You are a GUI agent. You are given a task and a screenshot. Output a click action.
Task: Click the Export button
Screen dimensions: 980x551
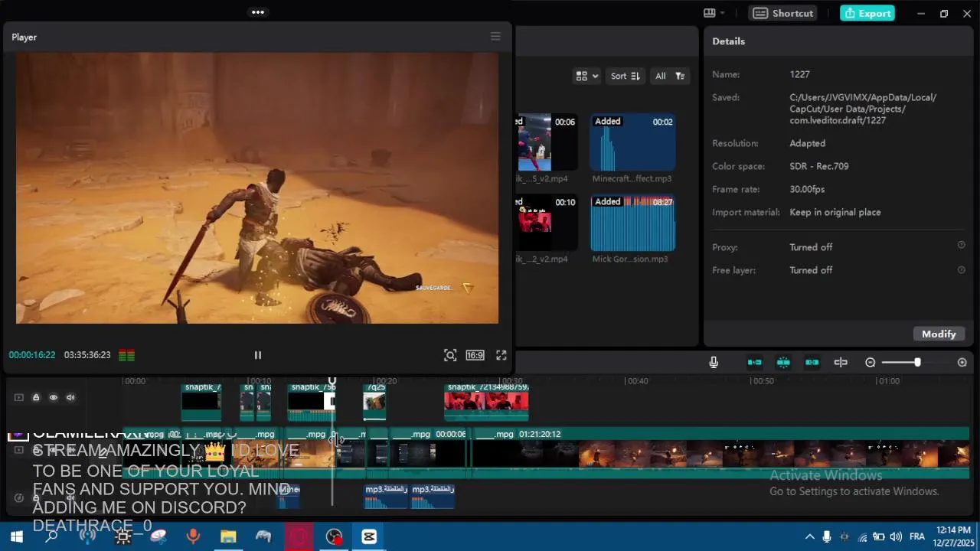[x=867, y=13]
